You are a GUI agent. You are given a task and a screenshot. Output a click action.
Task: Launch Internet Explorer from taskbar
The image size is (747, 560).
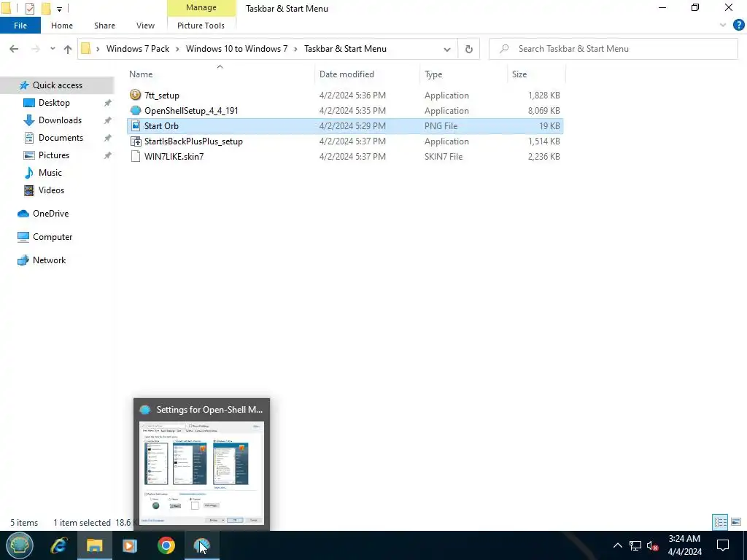(x=58, y=545)
